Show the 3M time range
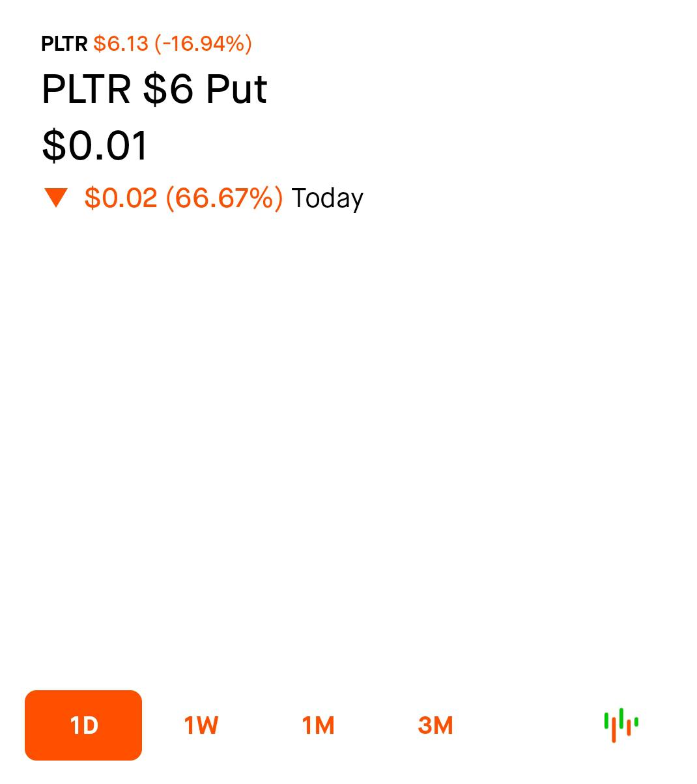Screen dimensions: 697x784 click(435, 725)
